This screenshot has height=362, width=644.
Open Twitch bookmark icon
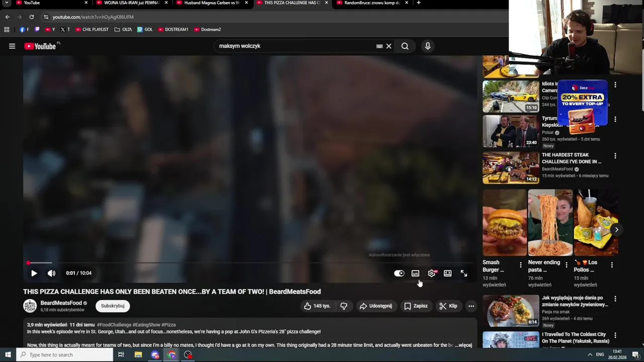tap(37, 30)
